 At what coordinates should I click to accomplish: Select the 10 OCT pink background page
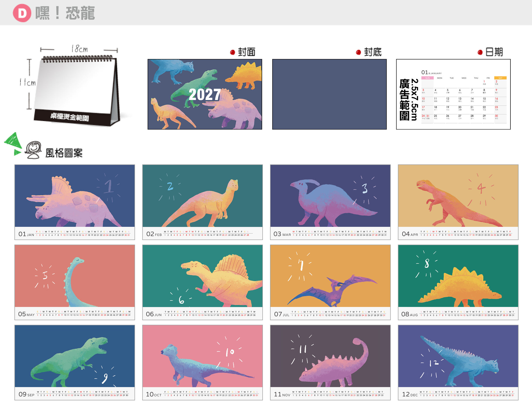click(203, 362)
